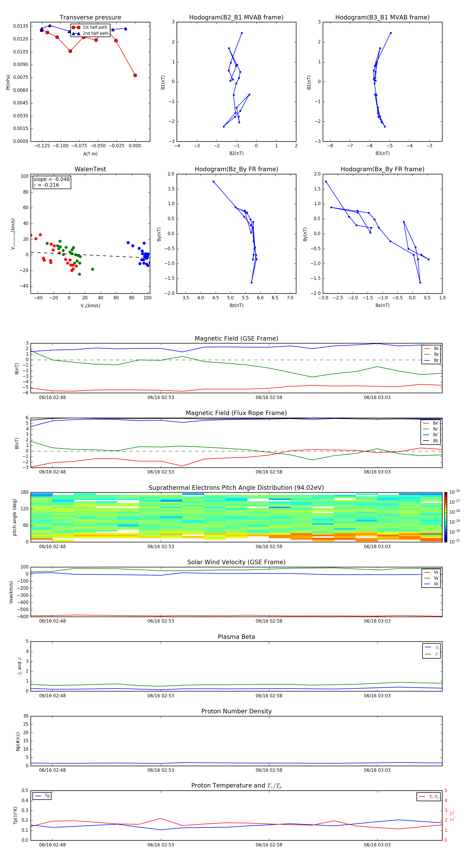Select the 'By' entry in GSE legend
This screenshot has width=473, height=868.
pyautogui.click(x=431, y=355)
